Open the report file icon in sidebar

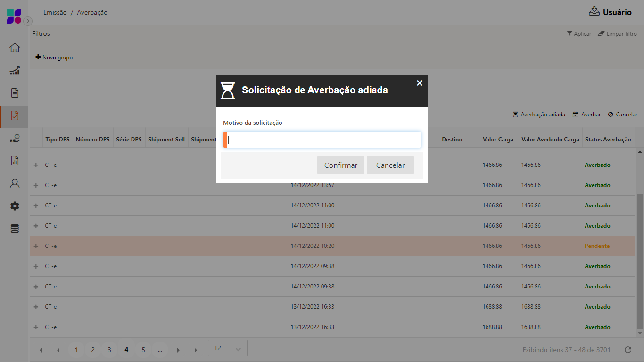point(15,161)
